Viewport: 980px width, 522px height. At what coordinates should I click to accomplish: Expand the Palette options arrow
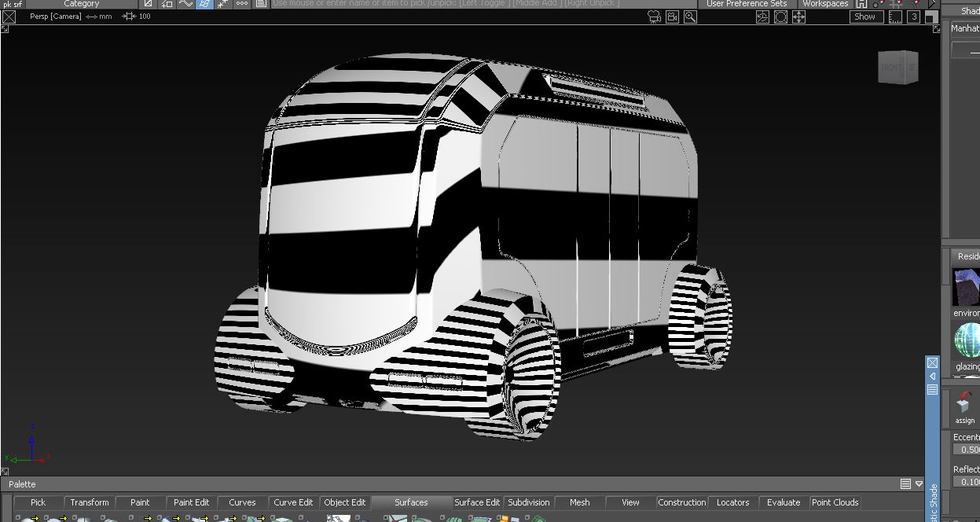[x=919, y=484]
